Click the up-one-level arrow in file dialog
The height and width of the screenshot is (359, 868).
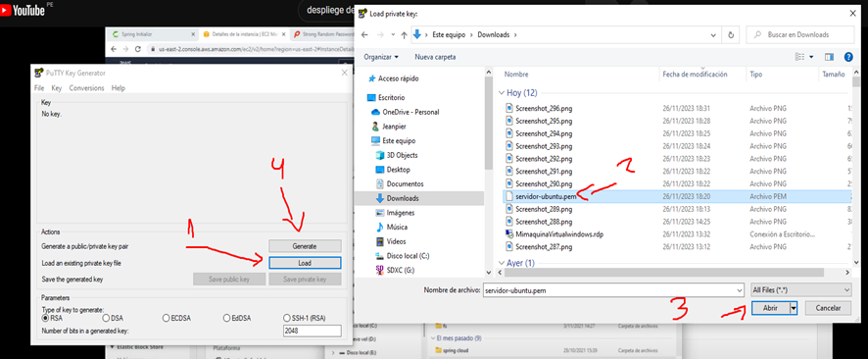(404, 34)
